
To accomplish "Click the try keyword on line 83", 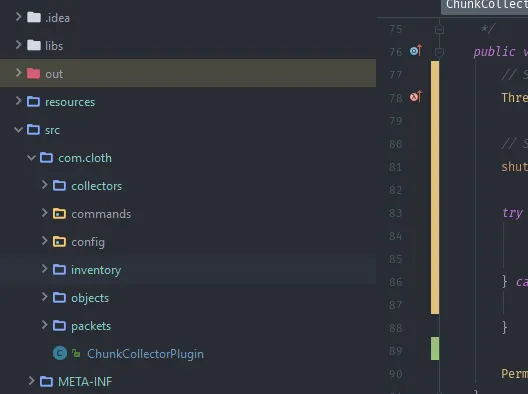I will pos(512,213).
